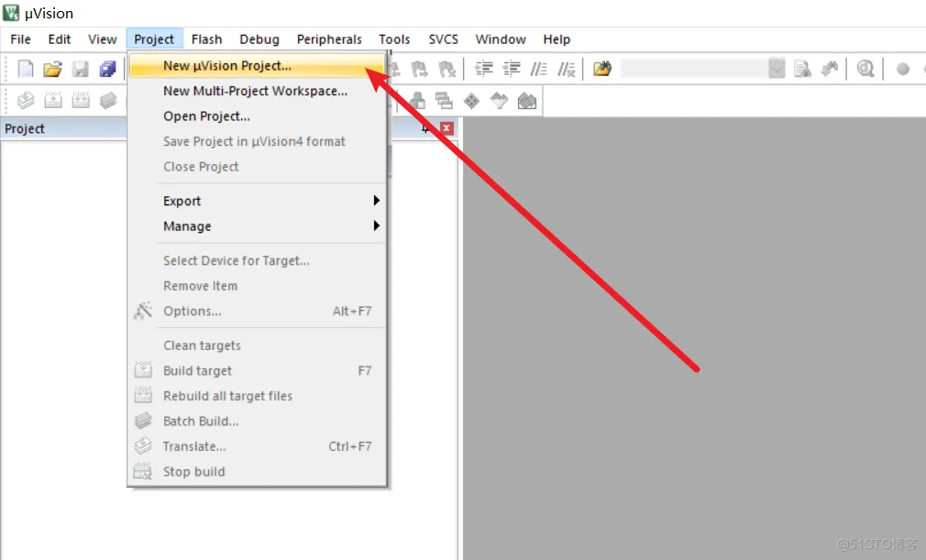The height and width of the screenshot is (560, 926).
Task: Click the save all files icon
Action: click(x=107, y=69)
